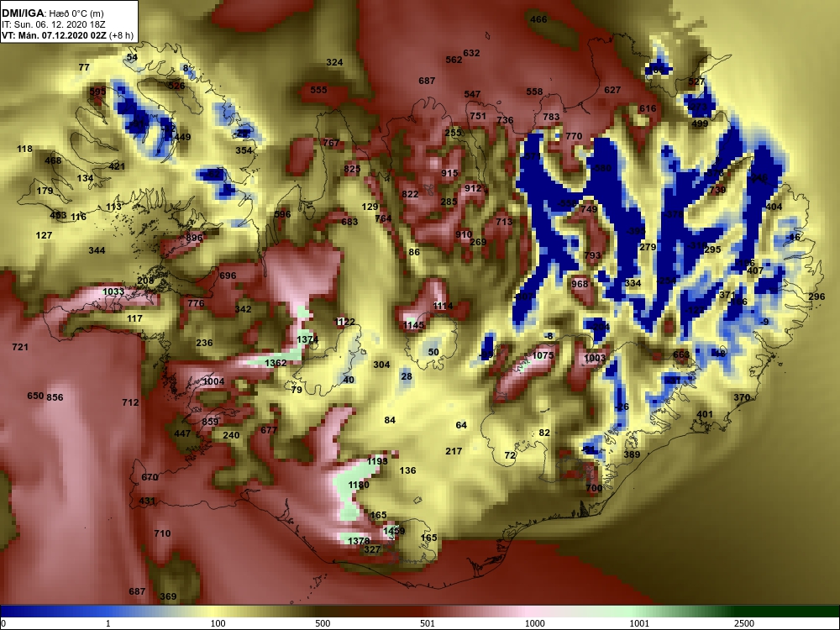Click the 1374 height value on the map
This screenshot has width=840, height=630.
point(307,339)
